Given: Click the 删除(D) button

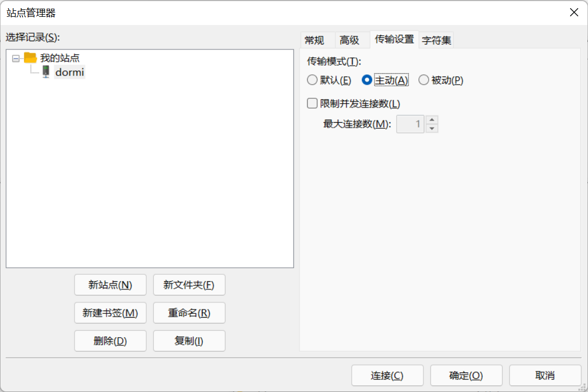Looking at the screenshot, I should coord(110,341).
